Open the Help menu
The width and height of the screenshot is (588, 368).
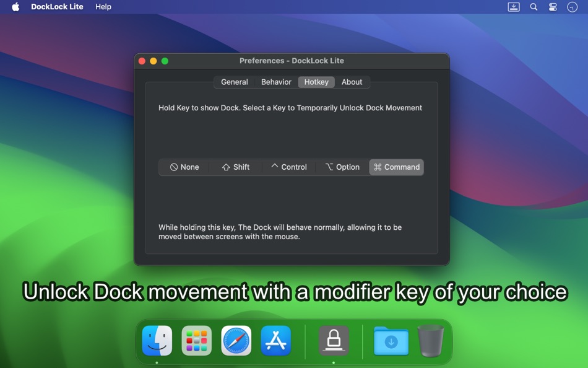tap(103, 7)
